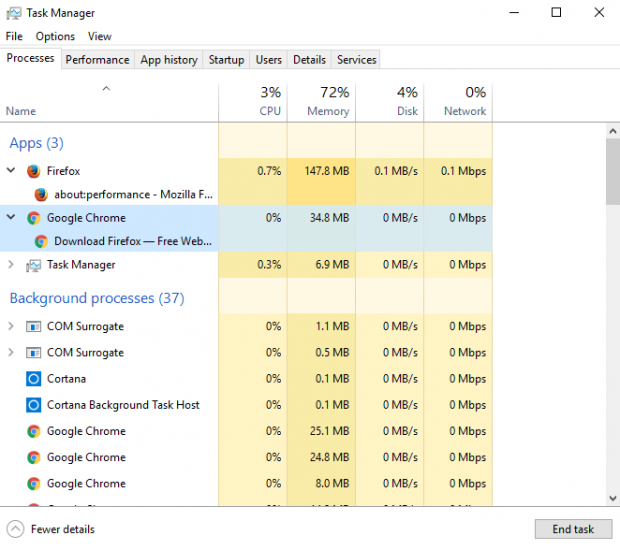Open the Startup tab
The width and height of the screenshot is (620, 550).
tap(226, 60)
